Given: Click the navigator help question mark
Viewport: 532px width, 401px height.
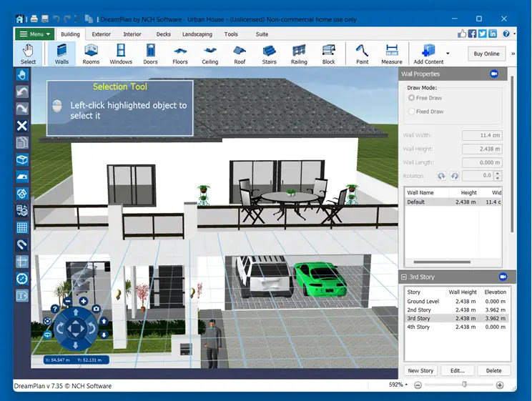Looking at the screenshot, I should pyautogui.click(x=55, y=309).
